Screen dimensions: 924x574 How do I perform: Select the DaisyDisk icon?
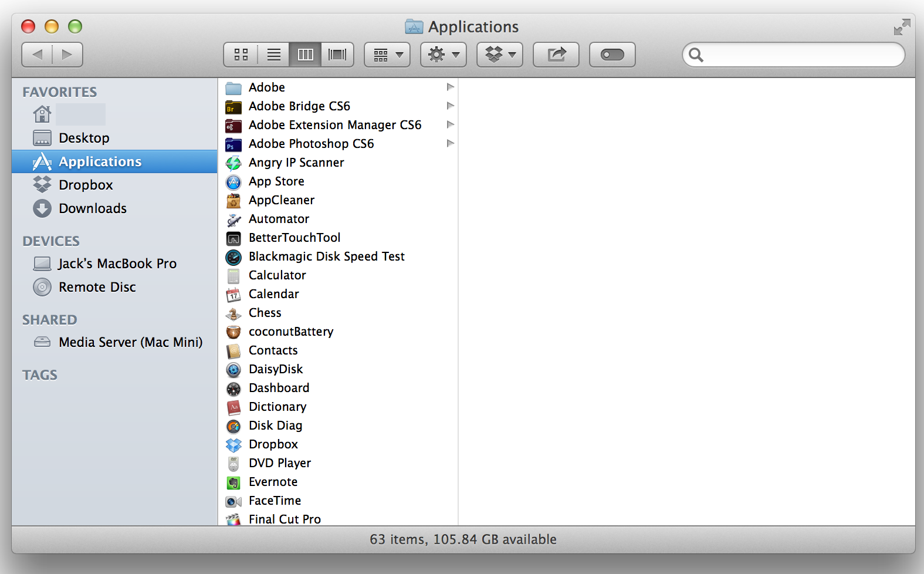coord(233,370)
